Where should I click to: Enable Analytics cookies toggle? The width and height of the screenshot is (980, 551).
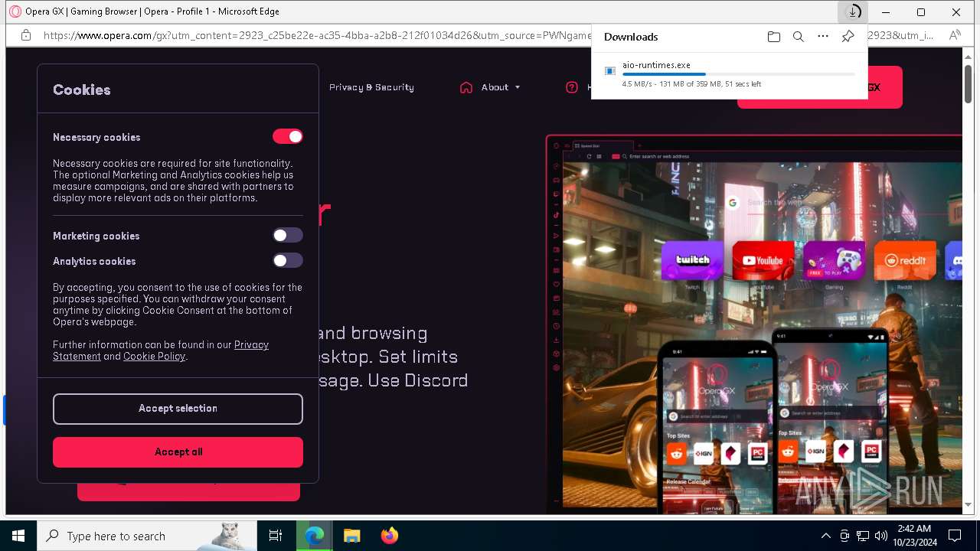(288, 260)
